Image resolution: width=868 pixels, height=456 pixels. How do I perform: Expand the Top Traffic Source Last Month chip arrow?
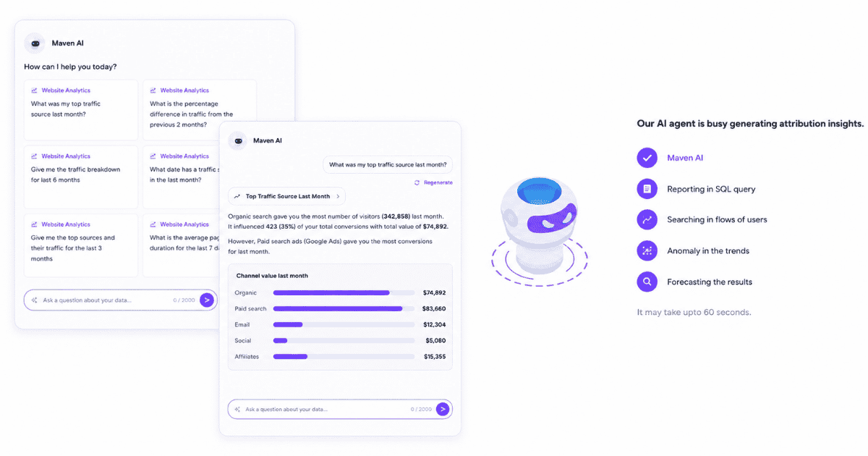[x=338, y=196]
